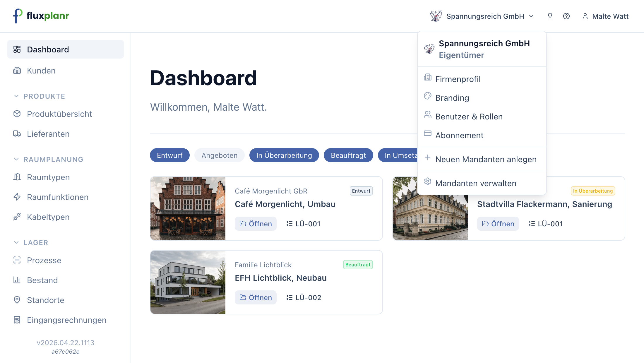Click the In Überarbeitung badge on Stadtvilla card
Viewport: 644px width, 363px height.
(x=593, y=191)
